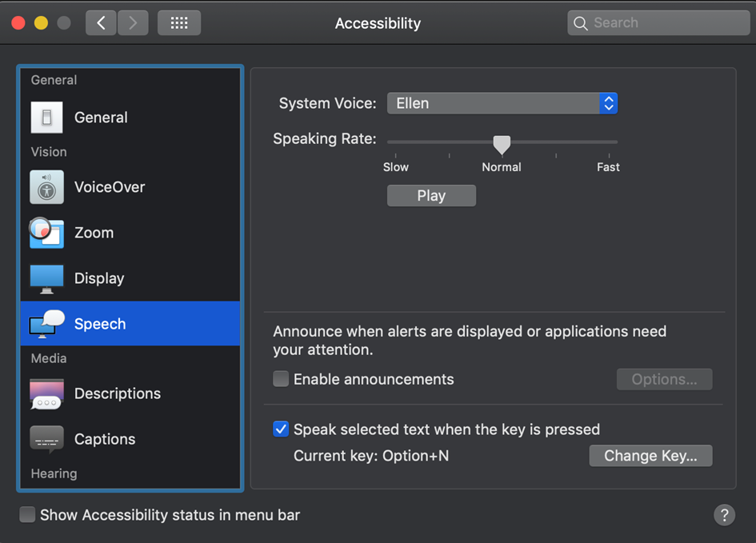The height and width of the screenshot is (543, 756).
Task: Click the General light switch icon
Action: 46,118
